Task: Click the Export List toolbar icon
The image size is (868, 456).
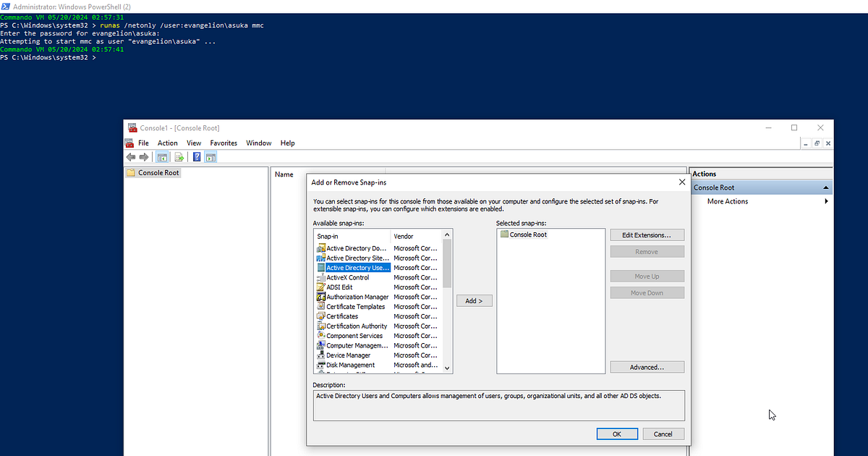Action: tap(179, 156)
